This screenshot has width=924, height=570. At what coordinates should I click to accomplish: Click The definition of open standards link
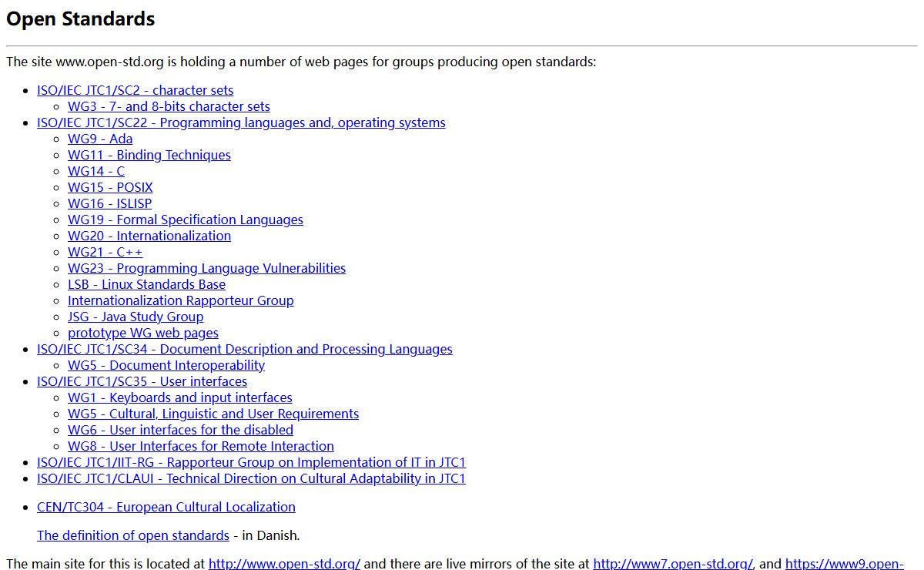133,535
